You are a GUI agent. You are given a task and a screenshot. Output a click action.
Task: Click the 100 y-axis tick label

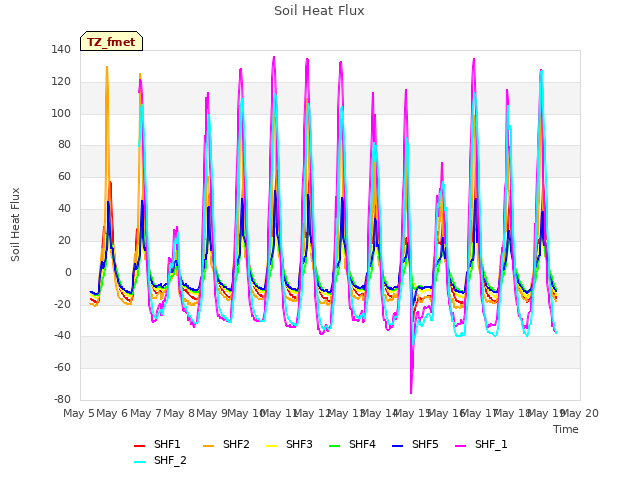click(61, 113)
